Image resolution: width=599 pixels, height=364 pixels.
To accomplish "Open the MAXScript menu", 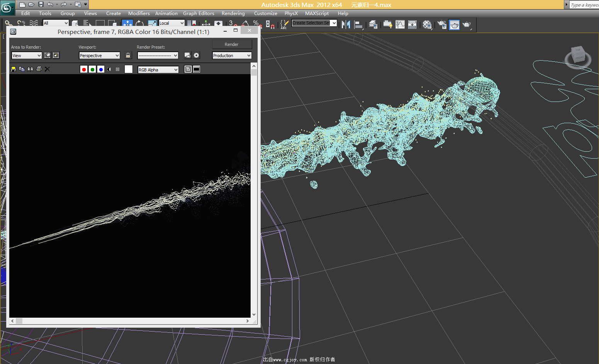I will 317,14.
